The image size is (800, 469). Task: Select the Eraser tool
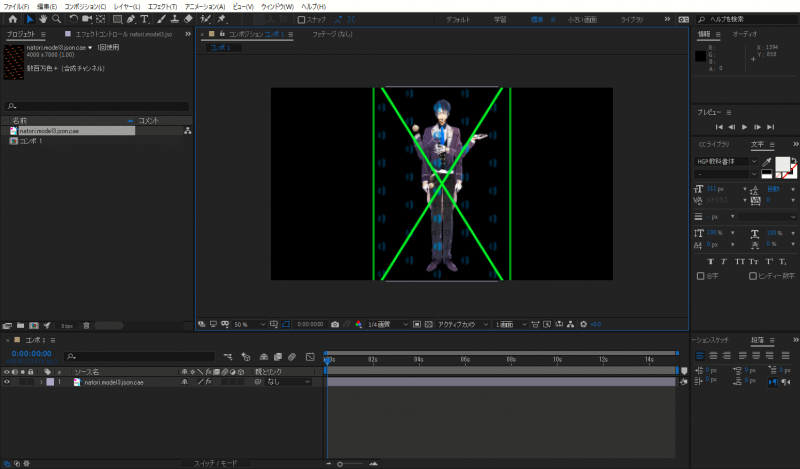188,19
